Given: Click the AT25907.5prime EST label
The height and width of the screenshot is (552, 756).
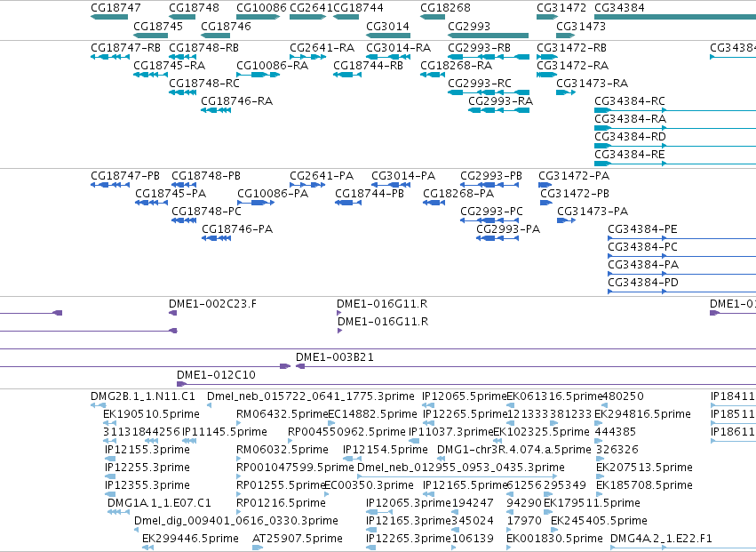Looking at the screenshot, I should (298, 539).
